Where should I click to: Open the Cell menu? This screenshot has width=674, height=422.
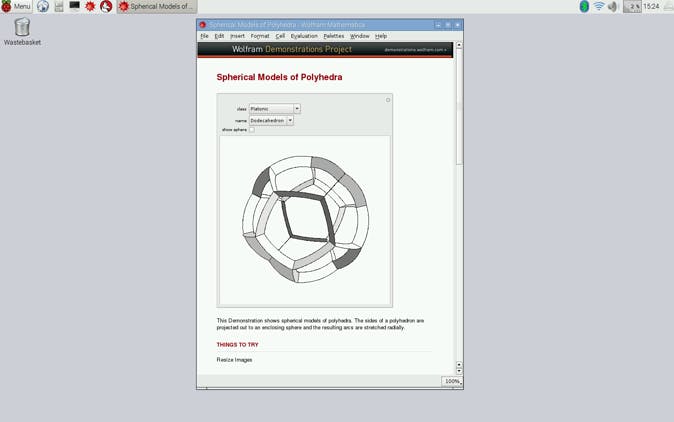280,36
